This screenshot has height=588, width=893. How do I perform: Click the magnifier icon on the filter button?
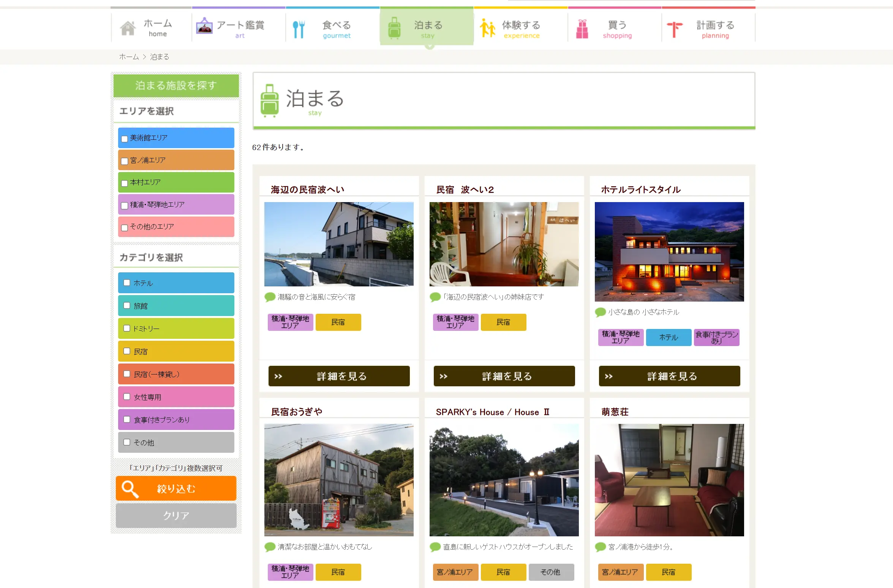(129, 488)
